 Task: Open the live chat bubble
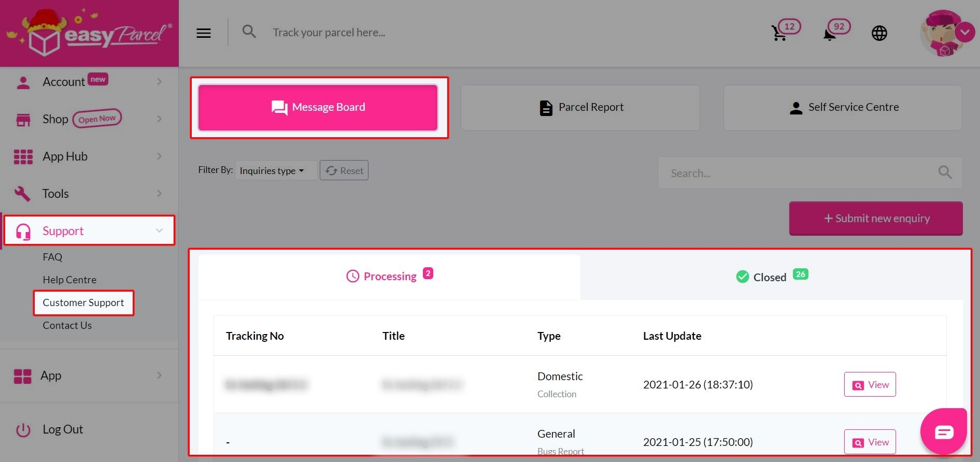pyautogui.click(x=944, y=431)
